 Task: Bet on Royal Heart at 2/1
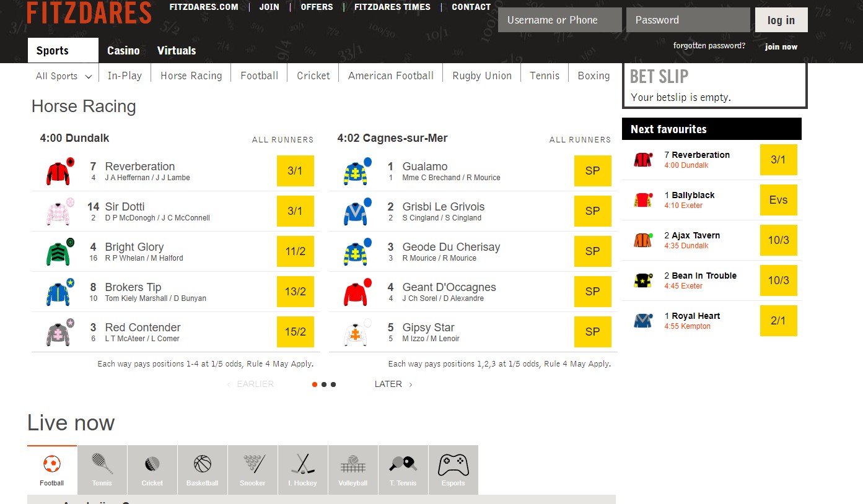[x=779, y=321]
